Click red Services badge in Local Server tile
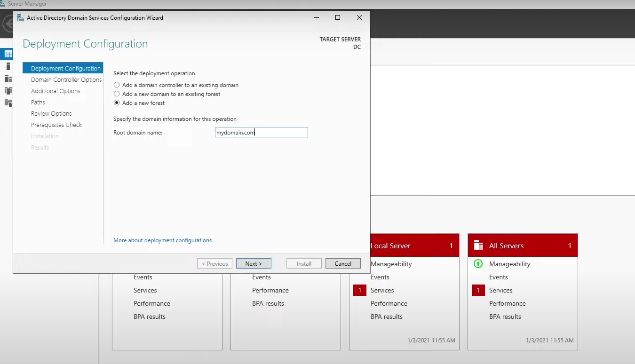This screenshot has width=635, height=364. (x=360, y=290)
